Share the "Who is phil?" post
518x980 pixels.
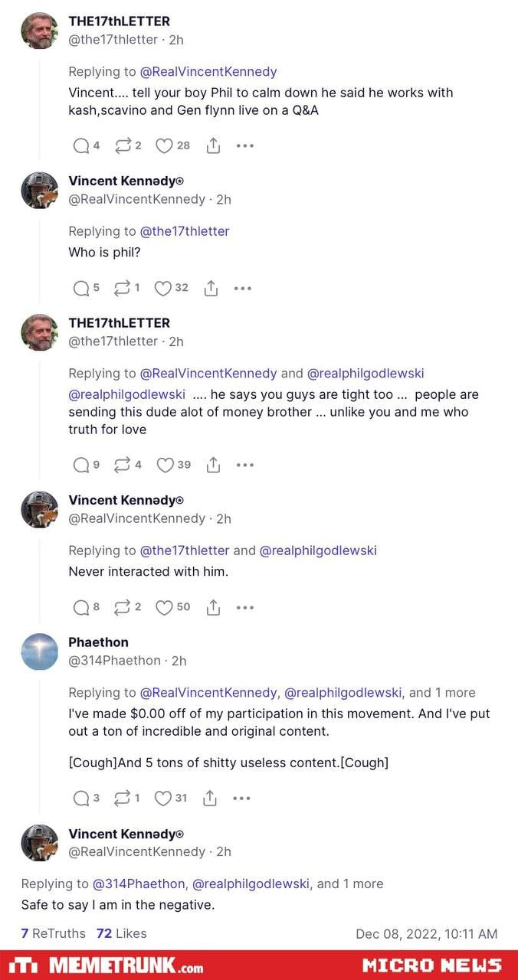pyautogui.click(x=211, y=288)
